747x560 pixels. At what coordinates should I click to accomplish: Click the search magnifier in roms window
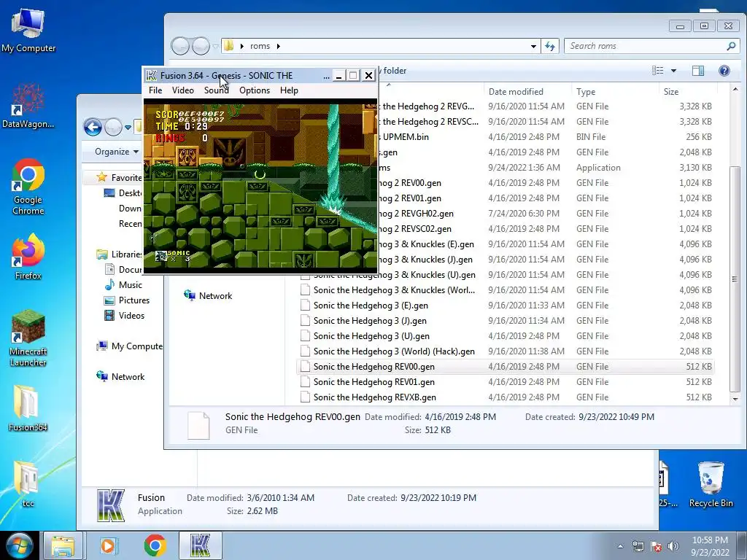coord(731,46)
